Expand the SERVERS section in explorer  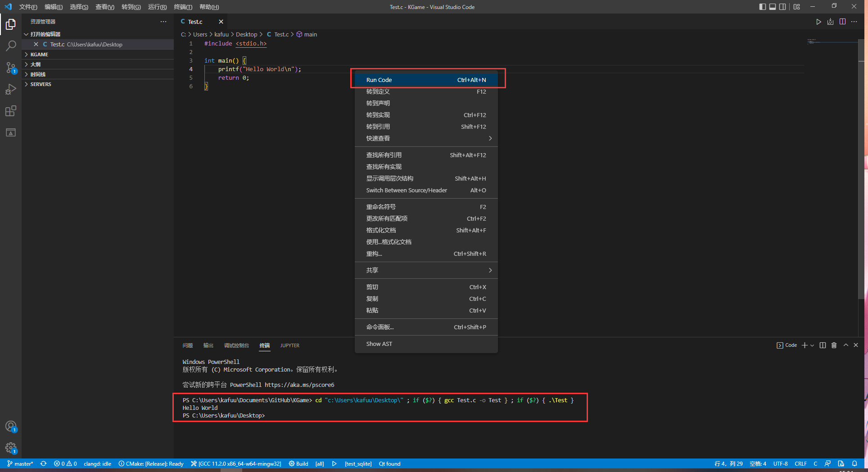point(41,84)
